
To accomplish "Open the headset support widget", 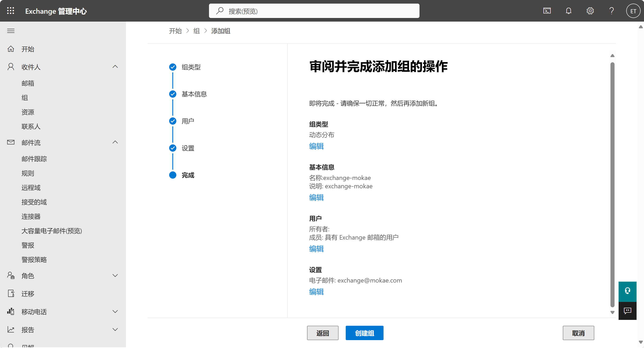I will (x=628, y=291).
